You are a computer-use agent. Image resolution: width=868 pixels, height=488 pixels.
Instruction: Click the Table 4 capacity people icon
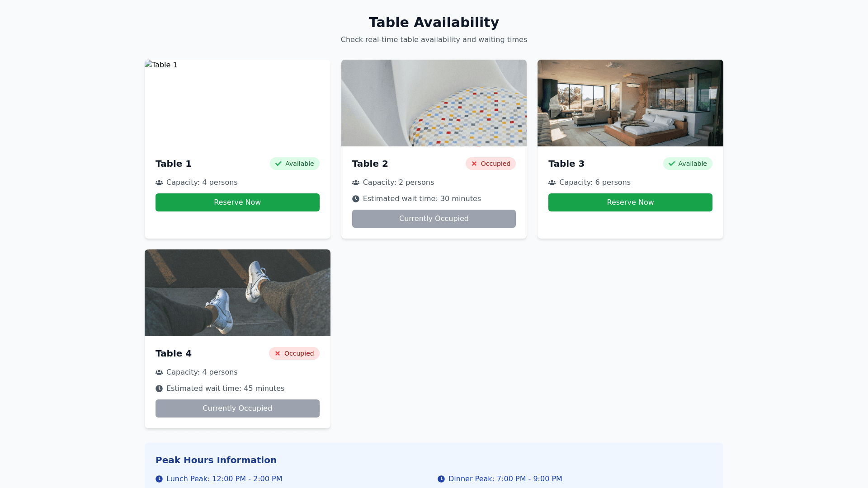(159, 372)
